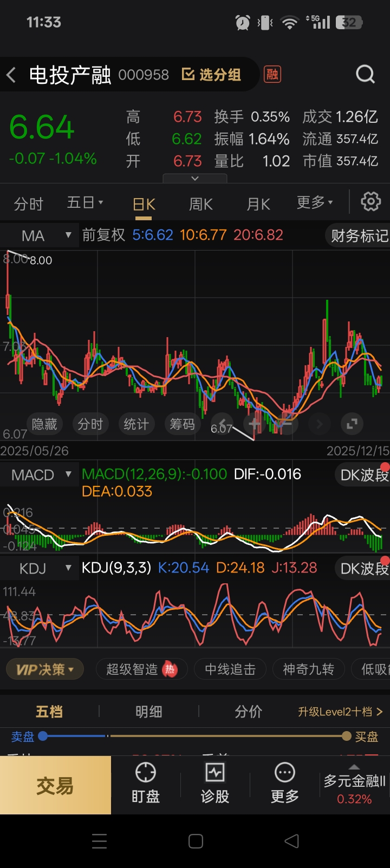Go back using the left arrow
The width and height of the screenshot is (390, 868).
click(x=11, y=75)
